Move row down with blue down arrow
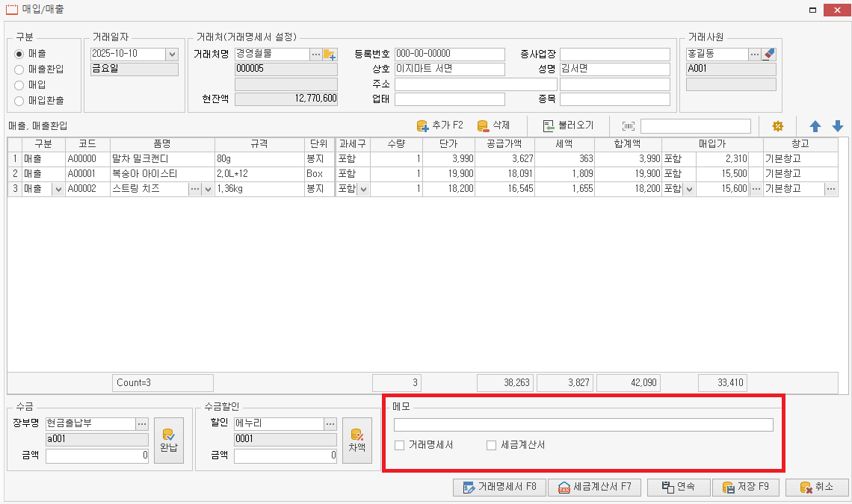Image resolution: width=852 pixels, height=504 pixels. tap(838, 126)
